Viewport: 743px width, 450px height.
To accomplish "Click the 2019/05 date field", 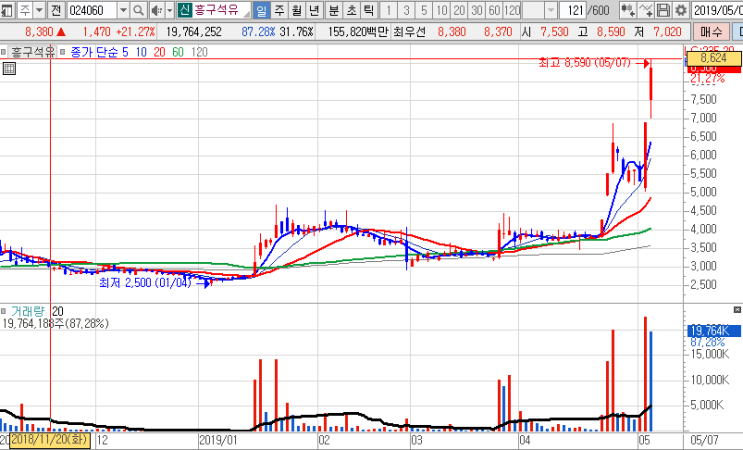I will [x=717, y=9].
